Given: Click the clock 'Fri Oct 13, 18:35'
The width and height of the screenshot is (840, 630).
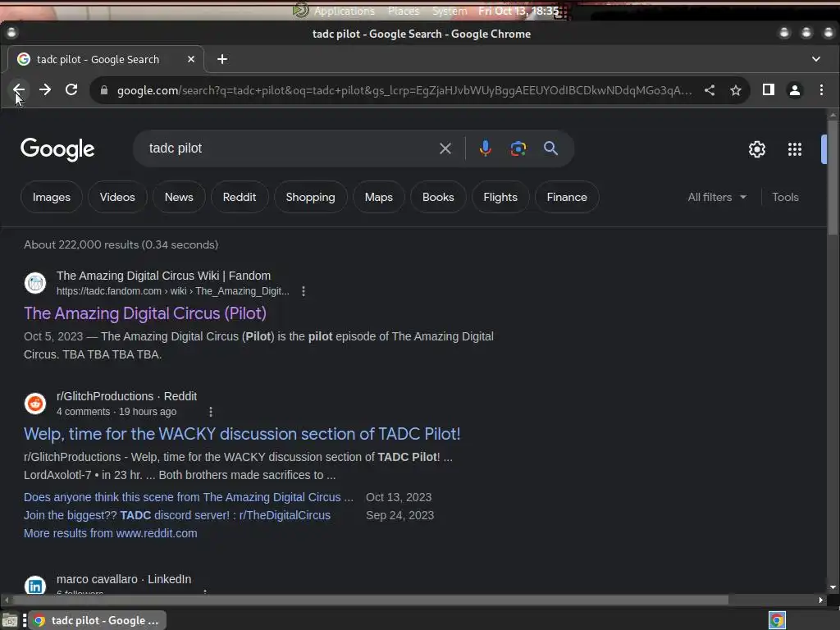Looking at the screenshot, I should point(518,11).
